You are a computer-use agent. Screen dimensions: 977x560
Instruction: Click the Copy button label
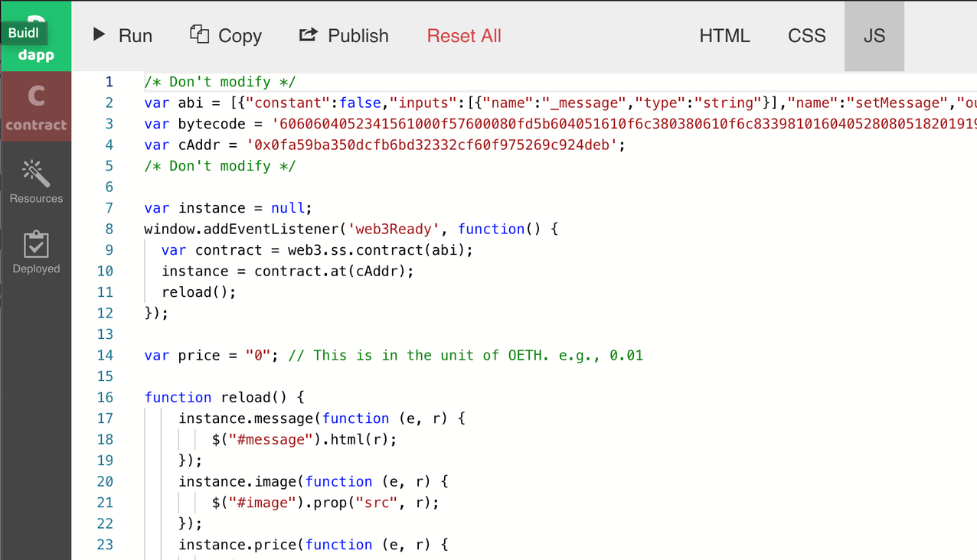240,36
